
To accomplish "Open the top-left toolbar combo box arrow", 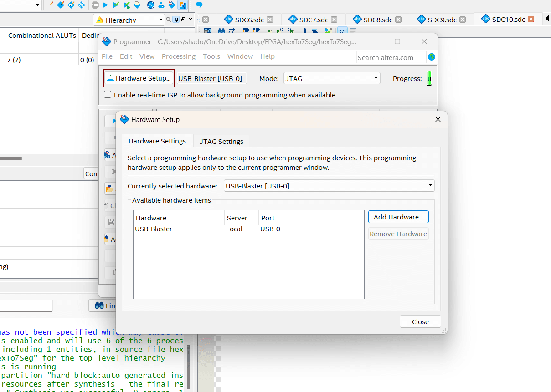I will point(37,5).
